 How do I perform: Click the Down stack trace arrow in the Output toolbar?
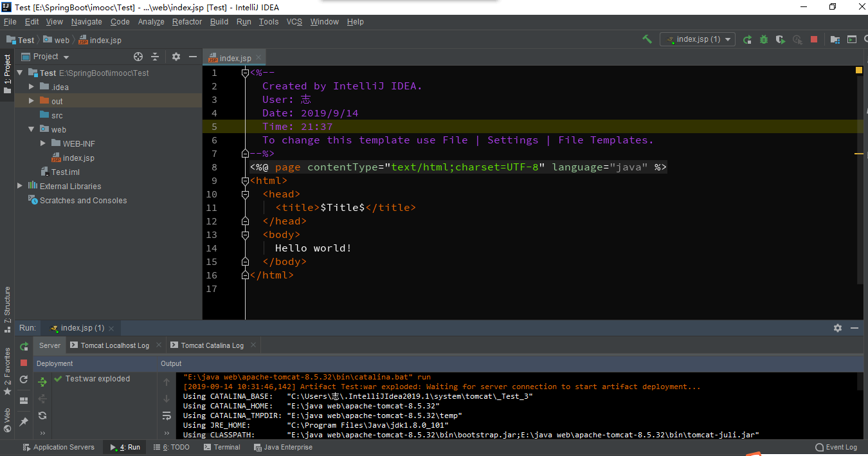coord(167,399)
